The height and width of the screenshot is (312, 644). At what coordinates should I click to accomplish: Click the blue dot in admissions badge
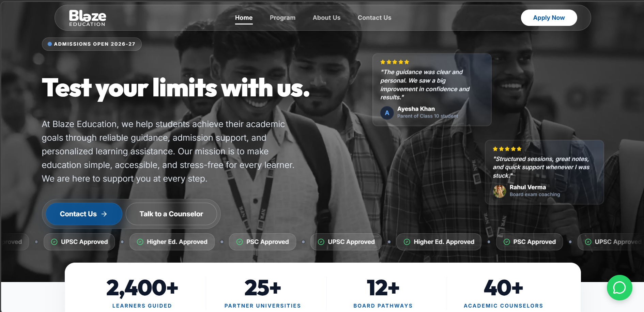[50, 44]
